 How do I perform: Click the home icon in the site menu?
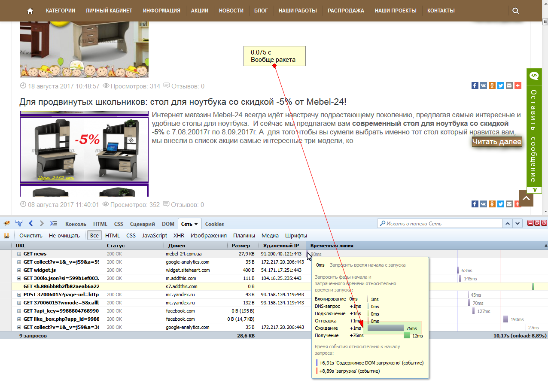point(30,11)
